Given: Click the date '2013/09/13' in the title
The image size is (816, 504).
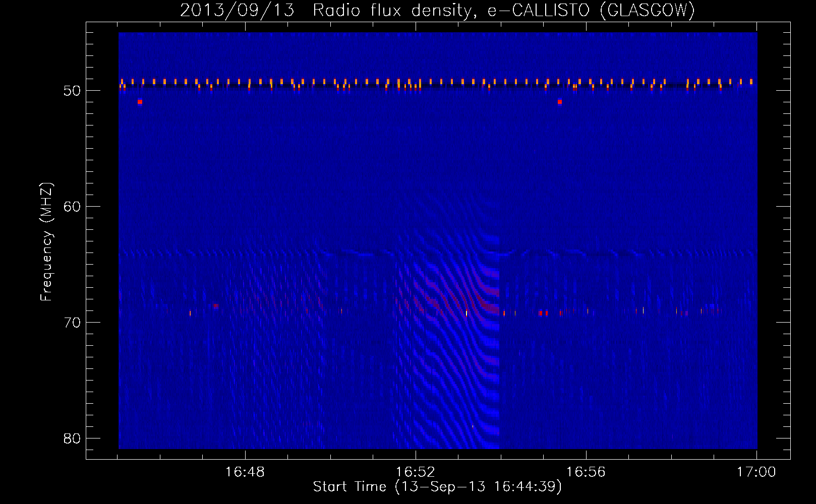Looking at the screenshot, I should pos(237,10).
